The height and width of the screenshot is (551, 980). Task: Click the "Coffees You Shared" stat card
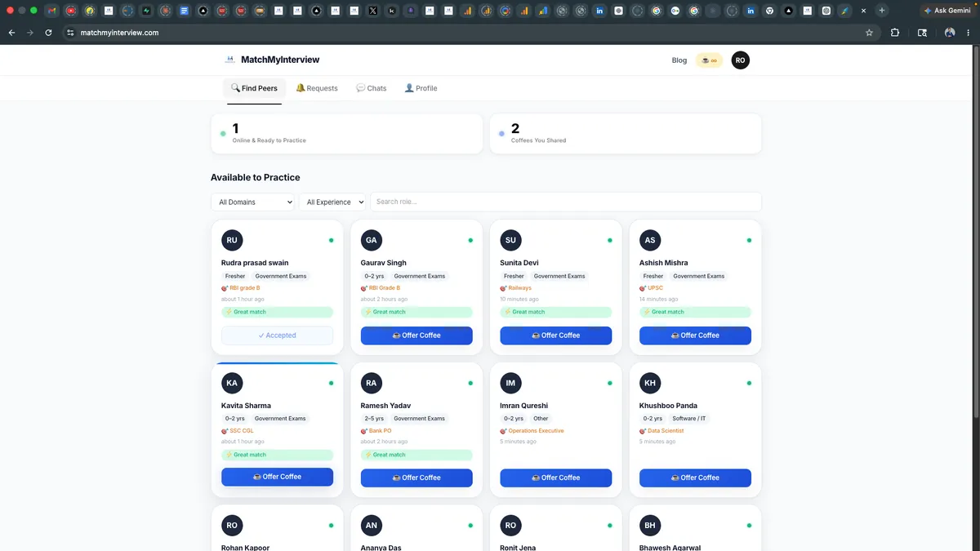pyautogui.click(x=626, y=133)
